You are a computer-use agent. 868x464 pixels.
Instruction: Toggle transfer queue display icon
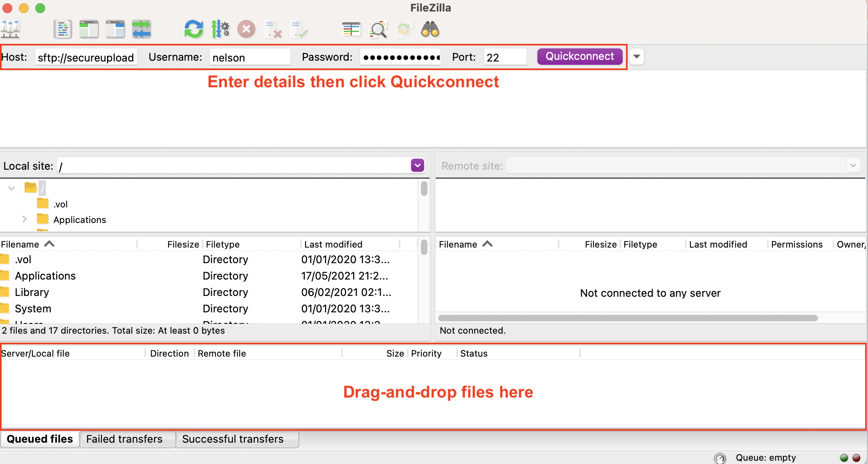[x=142, y=30]
